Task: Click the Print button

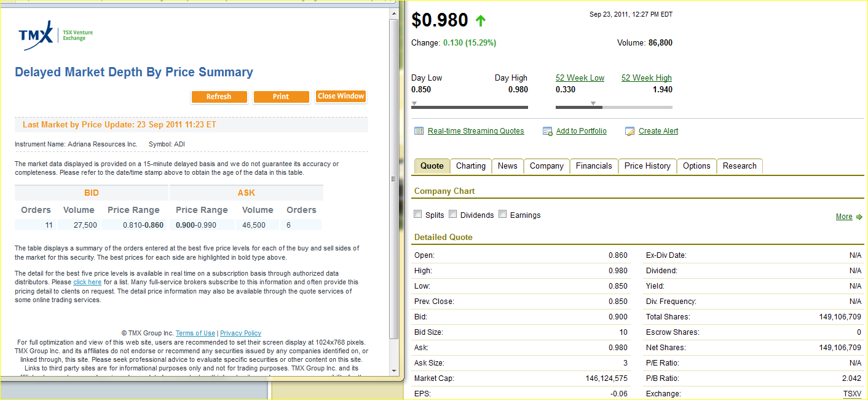Action: coord(281,97)
